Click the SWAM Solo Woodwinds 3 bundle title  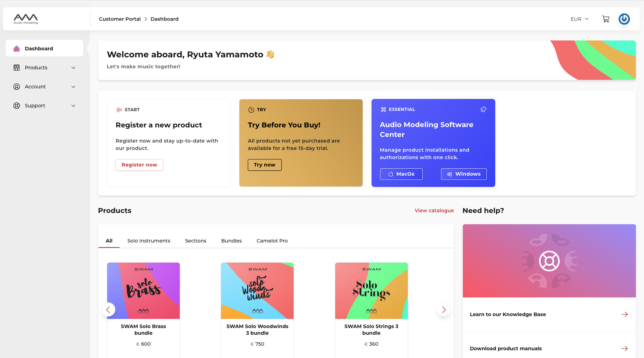(257, 329)
